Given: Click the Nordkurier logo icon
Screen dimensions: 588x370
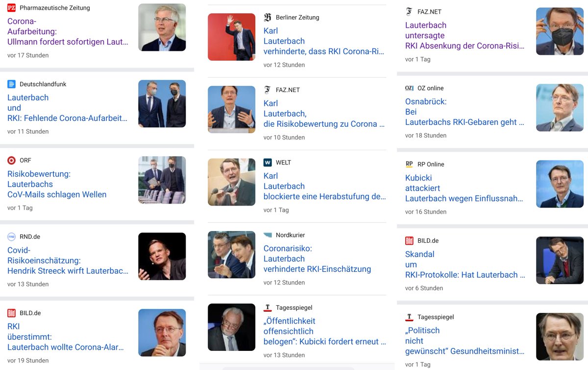Looking at the screenshot, I should point(268,235).
